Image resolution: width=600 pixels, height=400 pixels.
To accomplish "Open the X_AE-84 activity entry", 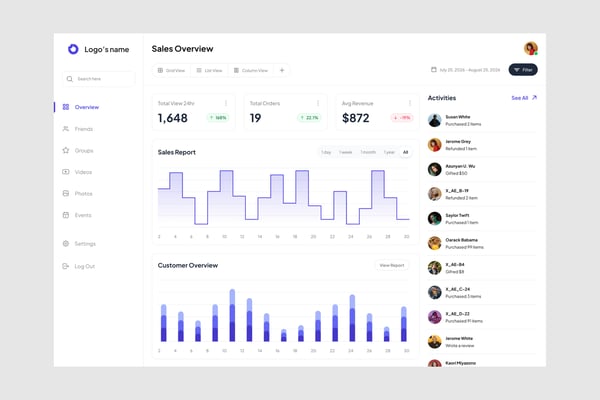I will pyautogui.click(x=482, y=268).
